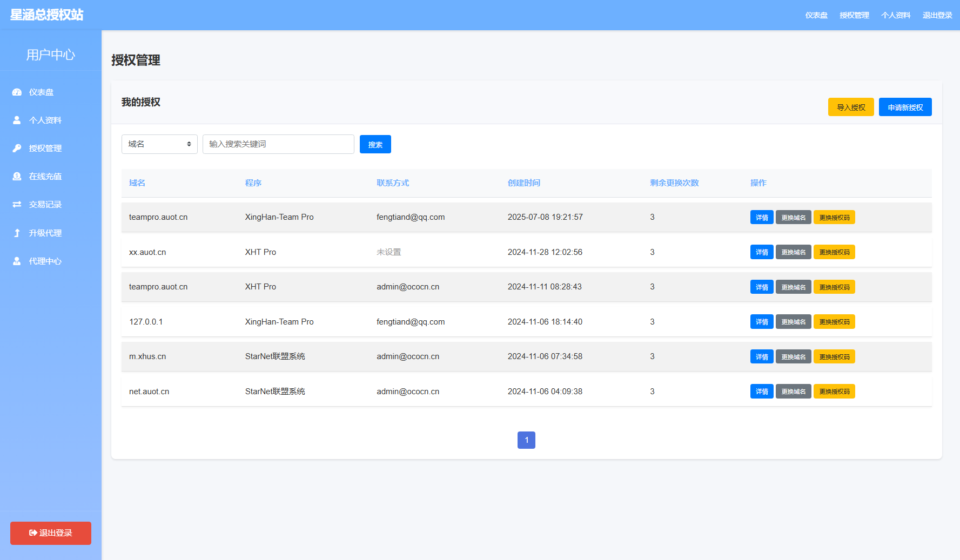
Task: Click the 在线充值 recharge icon
Action: tap(17, 177)
